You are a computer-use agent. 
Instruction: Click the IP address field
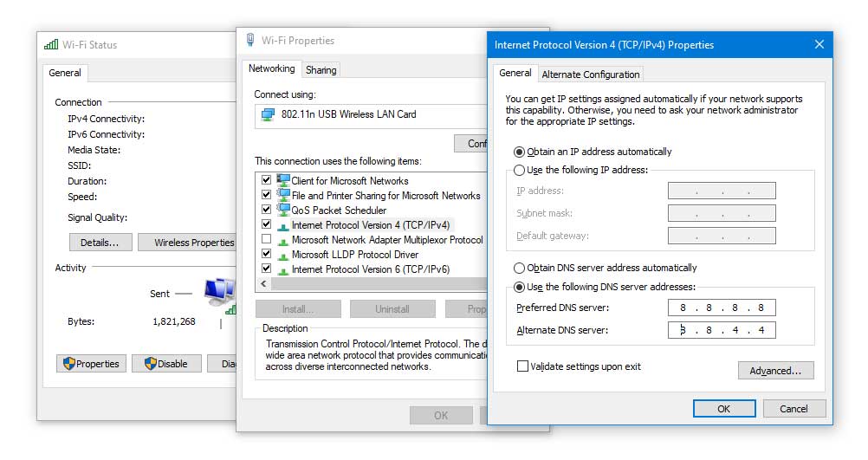(x=722, y=191)
